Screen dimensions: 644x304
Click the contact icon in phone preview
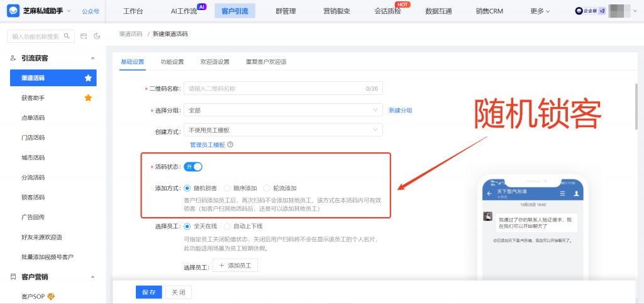click(576, 193)
